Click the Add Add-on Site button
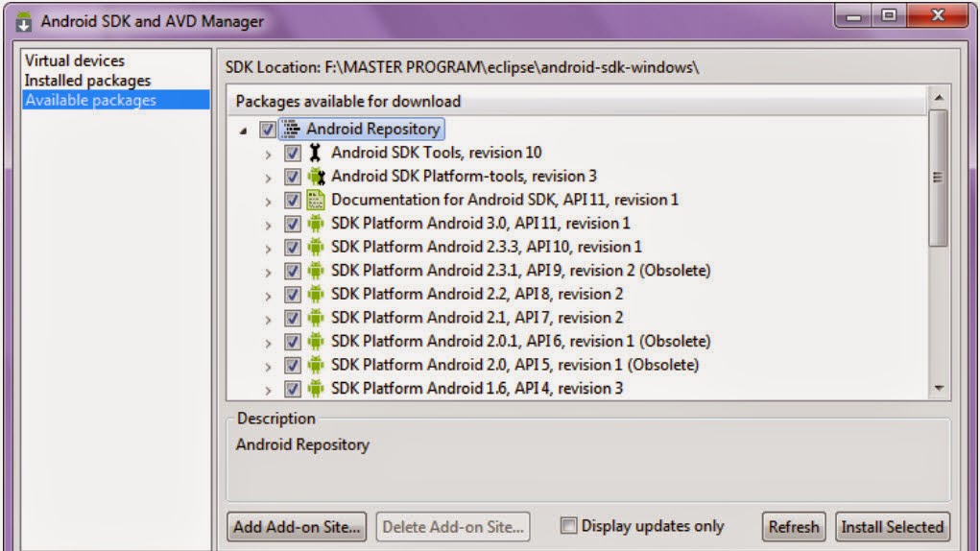980x551 pixels. [297, 527]
